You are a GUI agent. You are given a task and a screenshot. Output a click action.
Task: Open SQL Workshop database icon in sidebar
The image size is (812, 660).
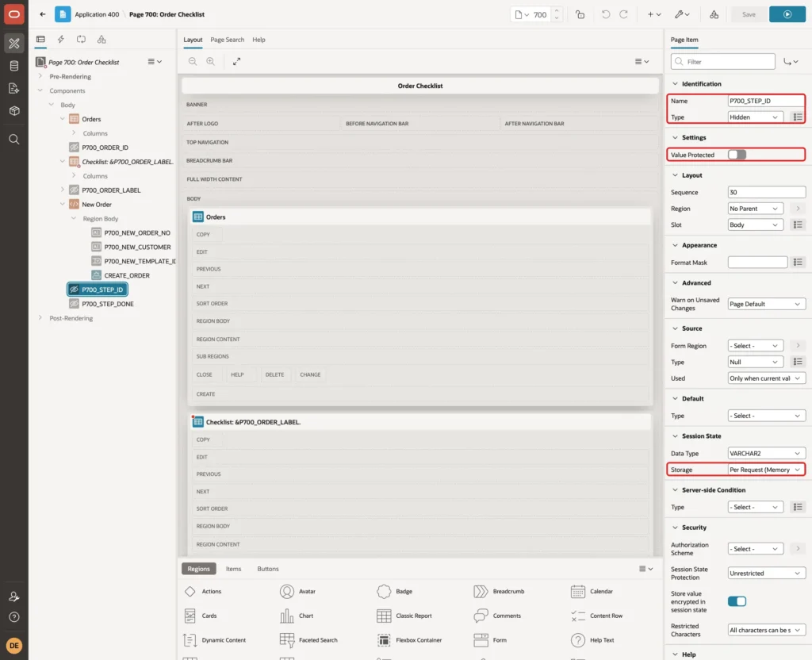coord(14,66)
